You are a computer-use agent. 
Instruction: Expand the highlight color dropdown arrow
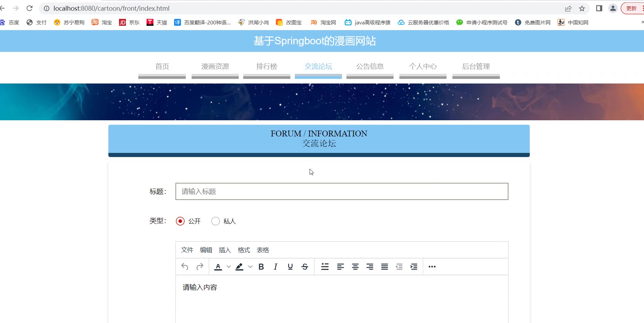coord(250,267)
